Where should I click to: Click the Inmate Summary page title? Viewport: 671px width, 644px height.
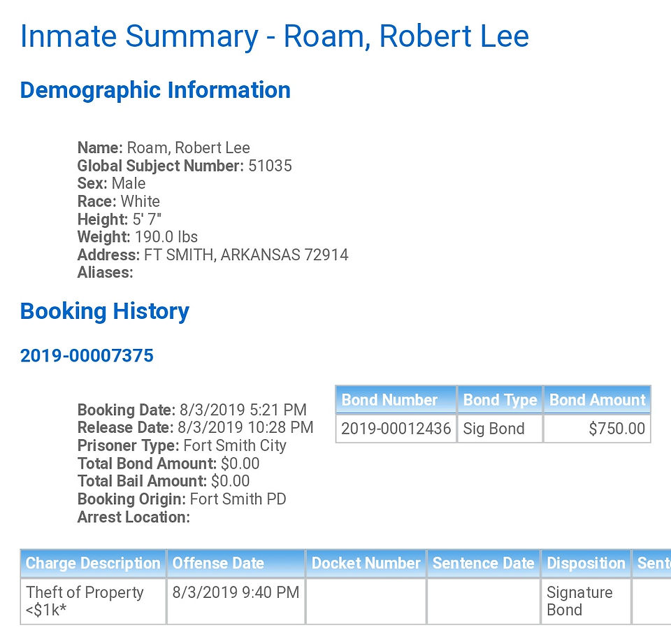point(275,36)
